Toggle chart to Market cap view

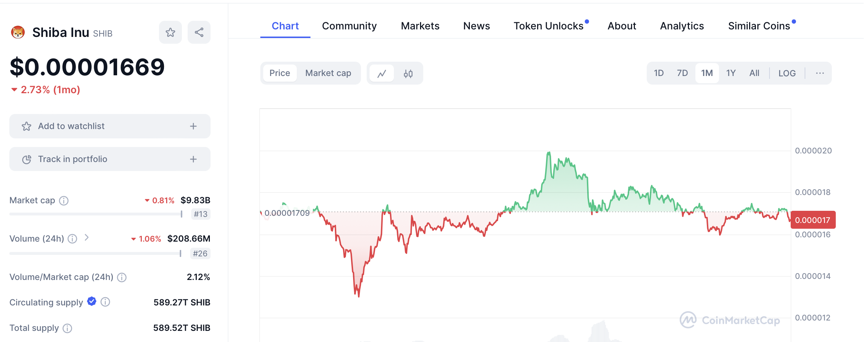pos(328,73)
